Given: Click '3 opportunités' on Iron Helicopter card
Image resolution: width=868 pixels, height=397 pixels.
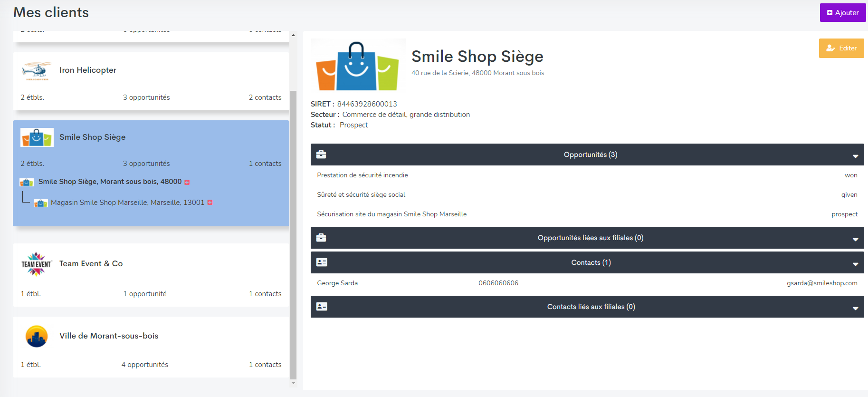Looking at the screenshot, I should [x=146, y=97].
